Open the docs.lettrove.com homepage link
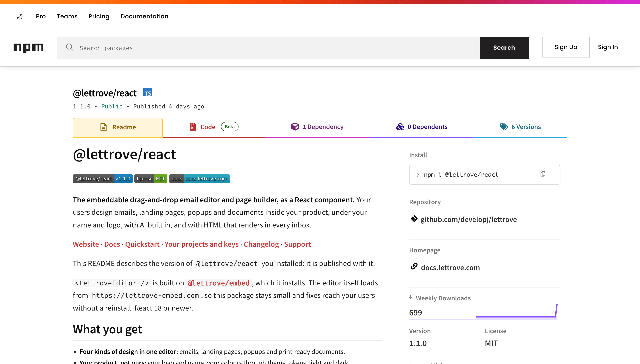640x364 pixels. [450, 267]
